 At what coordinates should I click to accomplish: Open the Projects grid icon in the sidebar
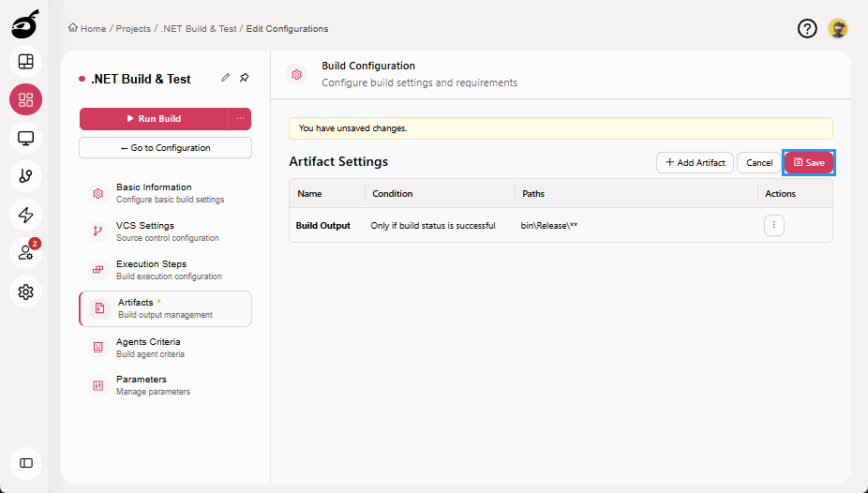(x=25, y=99)
